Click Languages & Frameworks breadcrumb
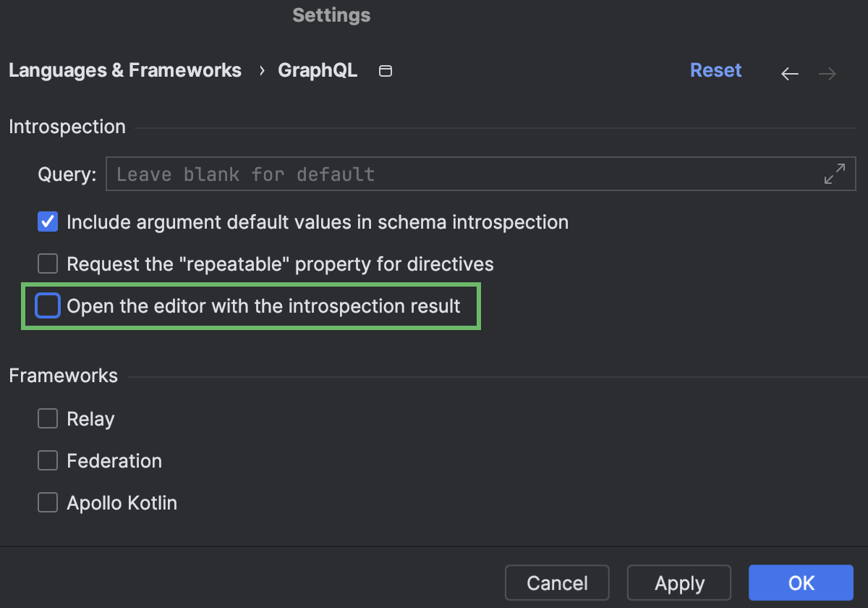This screenshot has height=608, width=868. pos(125,70)
